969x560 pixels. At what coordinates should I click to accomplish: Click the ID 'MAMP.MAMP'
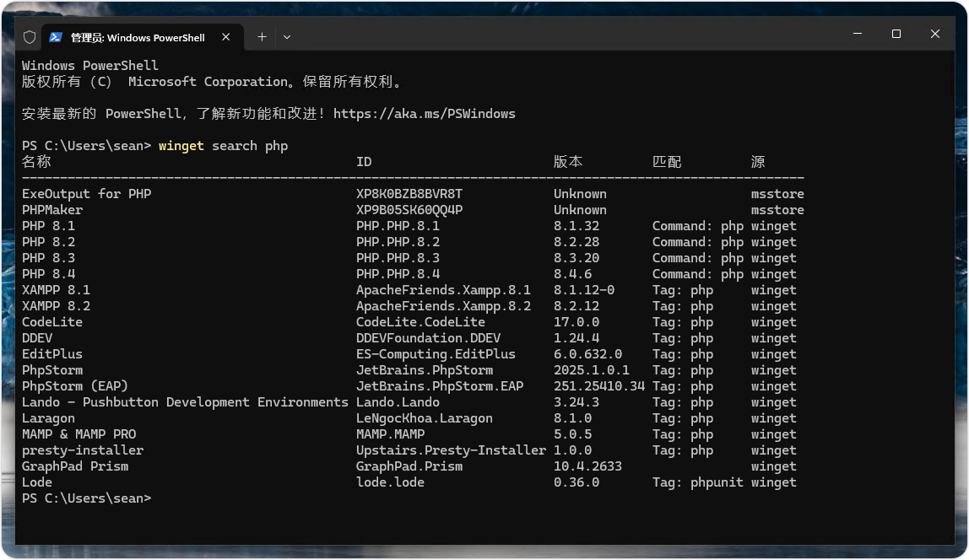(x=390, y=434)
